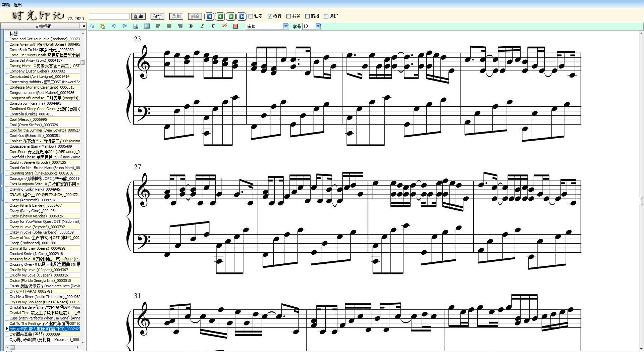
Task: Select Crooked Smile (J. Cole) entry
Action: pos(45,254)
